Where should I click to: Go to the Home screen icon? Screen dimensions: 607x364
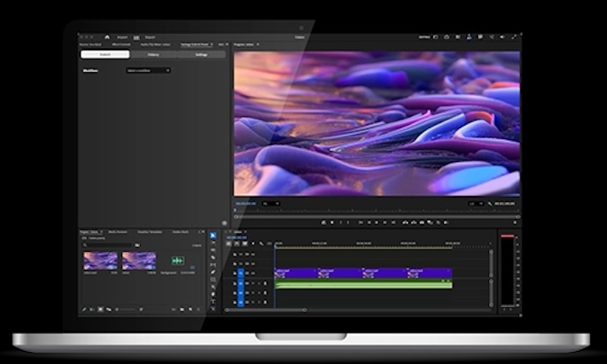click(107, 37)
